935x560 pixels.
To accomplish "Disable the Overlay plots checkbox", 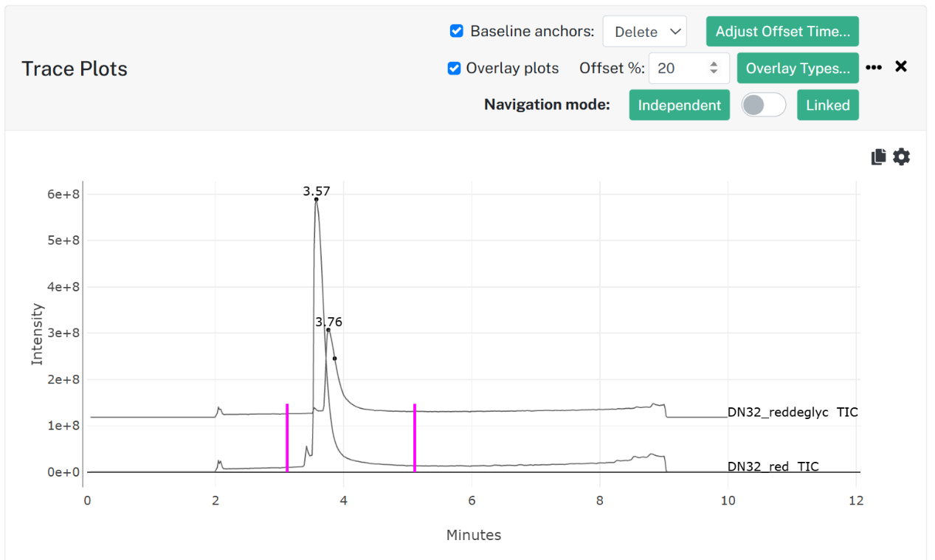I will coord(455,68).
